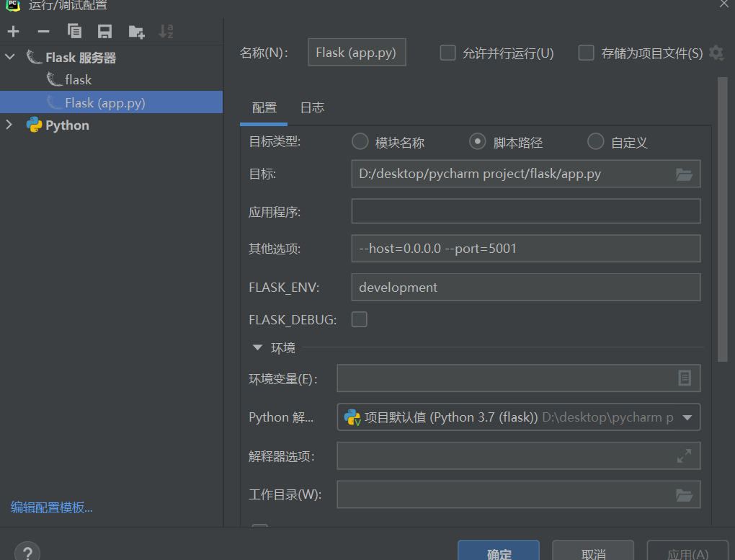Screen dimensions: 735x560
Task: Remove the selected configuration
Action: pos(43,31)
